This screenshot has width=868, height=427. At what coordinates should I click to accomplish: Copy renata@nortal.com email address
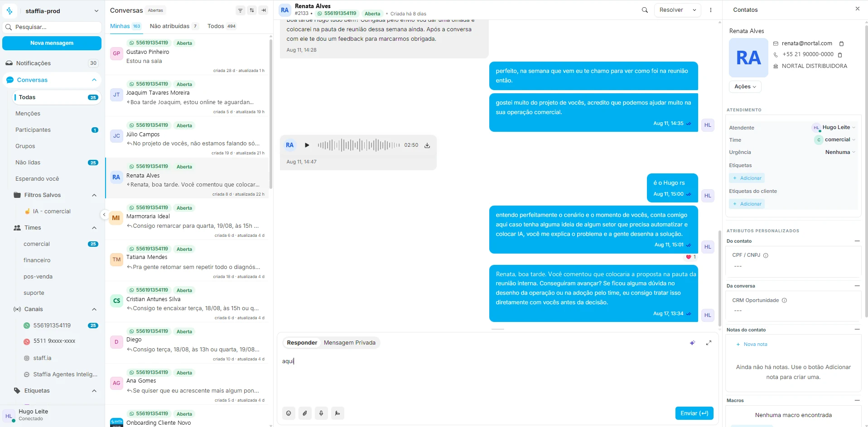pos(841,44)
